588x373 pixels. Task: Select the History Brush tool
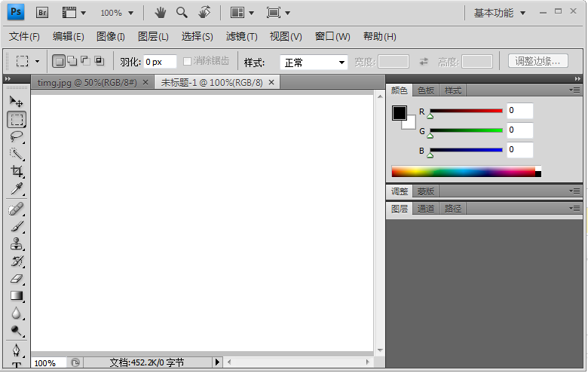17,261
